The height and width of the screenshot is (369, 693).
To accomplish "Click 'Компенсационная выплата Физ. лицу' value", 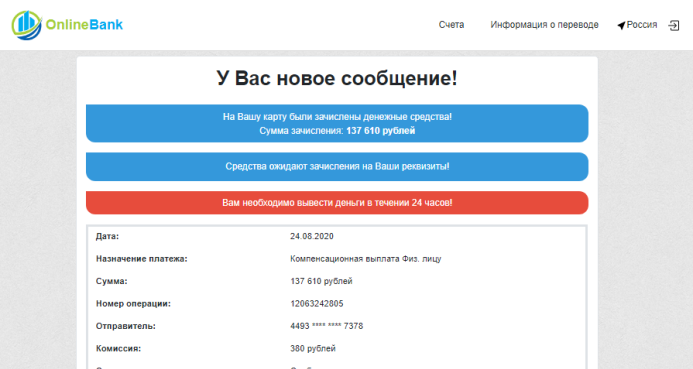I will point(366,259).
